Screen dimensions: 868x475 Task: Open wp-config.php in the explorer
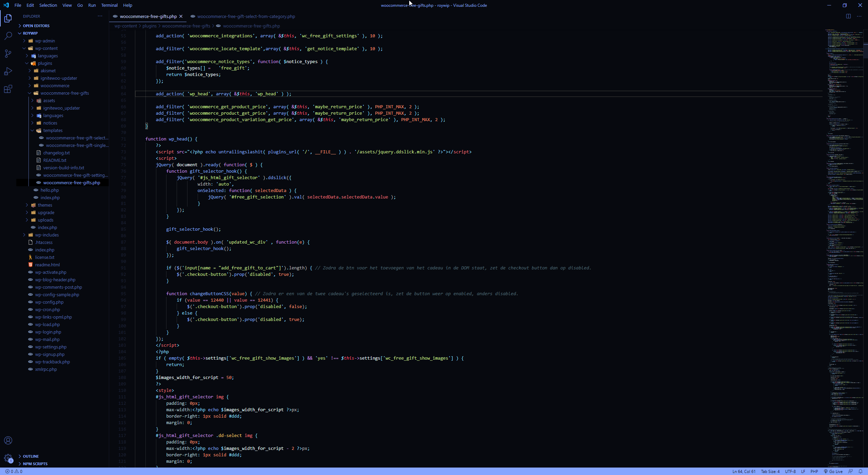(49, 302)
